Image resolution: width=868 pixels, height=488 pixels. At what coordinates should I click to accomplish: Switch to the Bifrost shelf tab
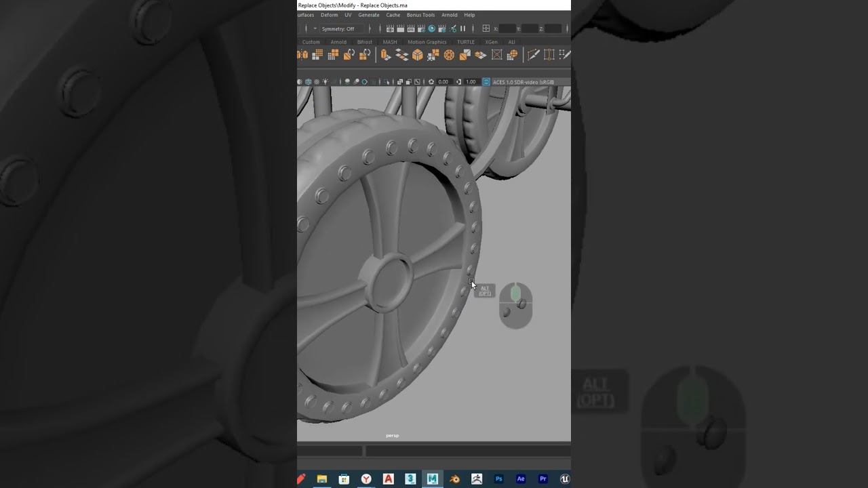[365, 42]
